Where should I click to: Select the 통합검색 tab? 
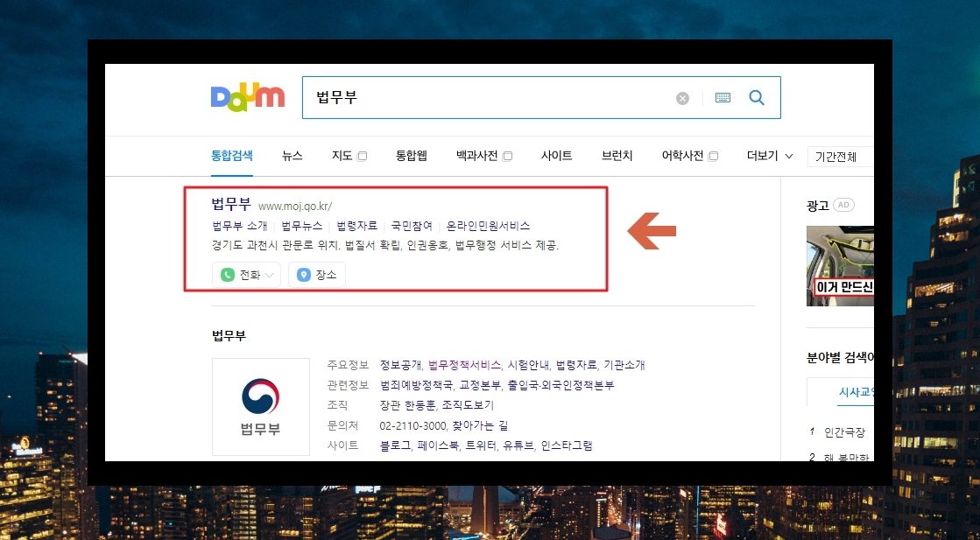(232, 156)
